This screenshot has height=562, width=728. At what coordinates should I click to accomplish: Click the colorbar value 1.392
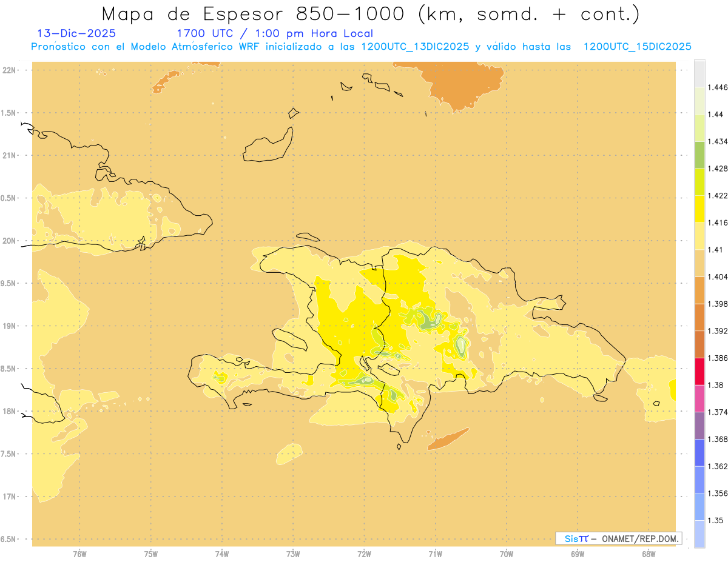tap(716, 331)
